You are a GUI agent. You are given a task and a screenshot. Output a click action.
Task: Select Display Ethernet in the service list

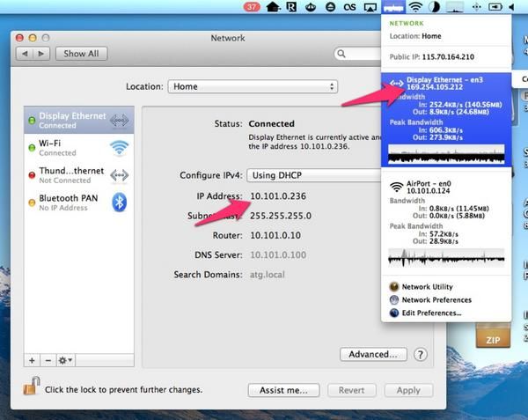click(x=77, y=121)
